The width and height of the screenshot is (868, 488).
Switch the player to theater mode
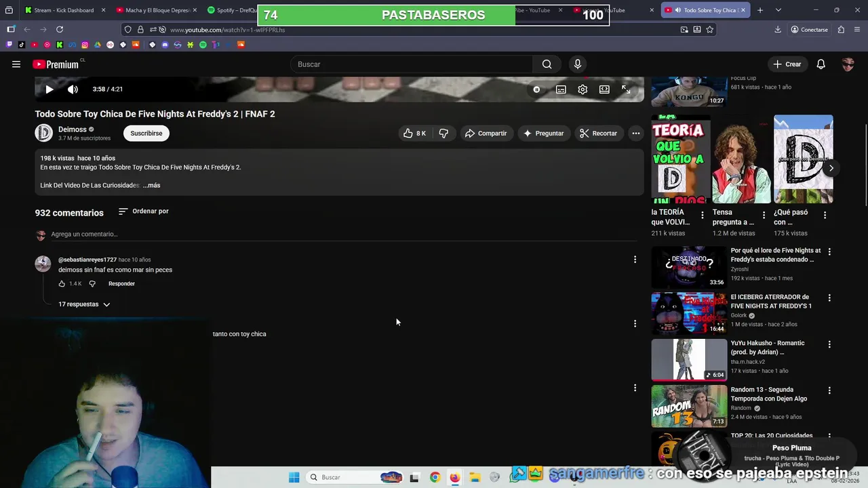pos(604,89)
